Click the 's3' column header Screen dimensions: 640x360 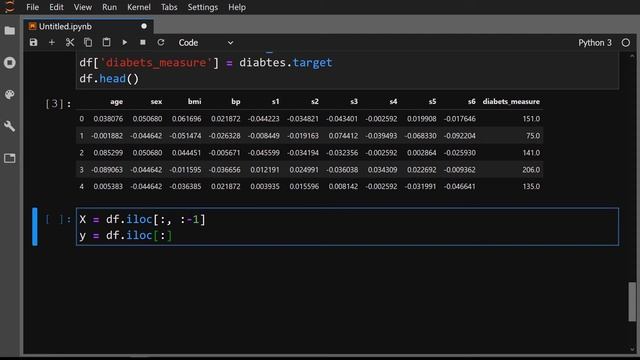[354, 102]
